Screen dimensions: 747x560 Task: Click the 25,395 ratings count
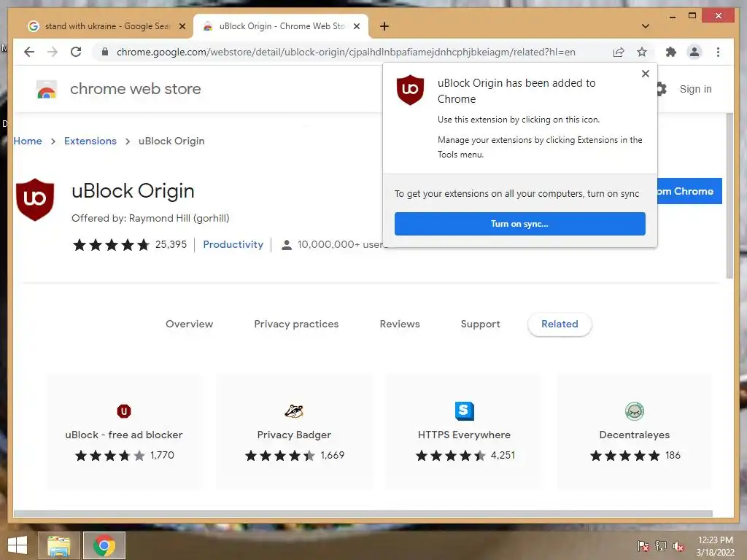pos(171,244)
